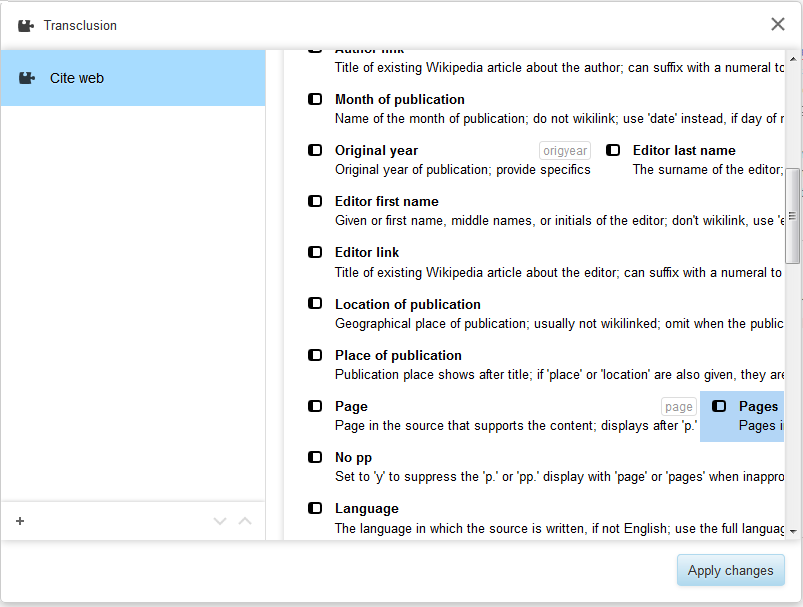
Task: Toggle the Editor first name parameter box
Action: (x=315, y=201)
